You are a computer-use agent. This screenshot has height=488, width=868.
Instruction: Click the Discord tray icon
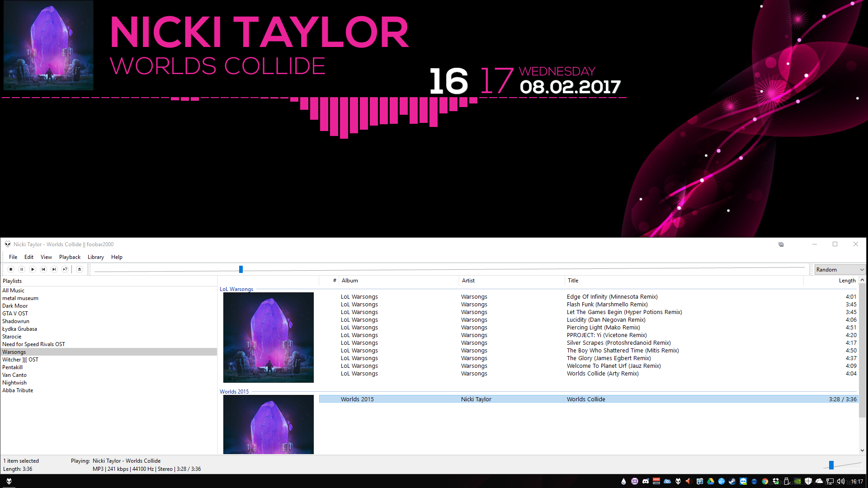point(645,482)
